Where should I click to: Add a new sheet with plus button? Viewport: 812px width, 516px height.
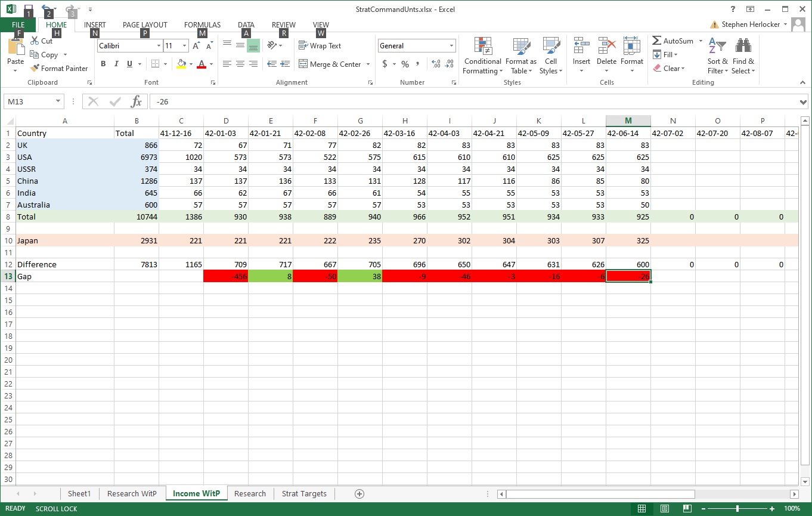tap(359, 493)
